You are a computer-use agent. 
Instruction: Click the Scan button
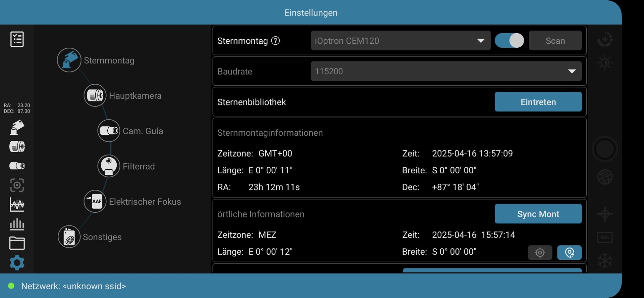pyautogui.click(x=555, y=41)
